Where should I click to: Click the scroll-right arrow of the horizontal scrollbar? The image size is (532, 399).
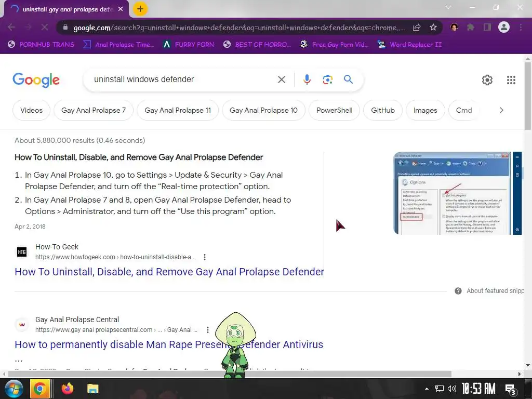point(520,374)
